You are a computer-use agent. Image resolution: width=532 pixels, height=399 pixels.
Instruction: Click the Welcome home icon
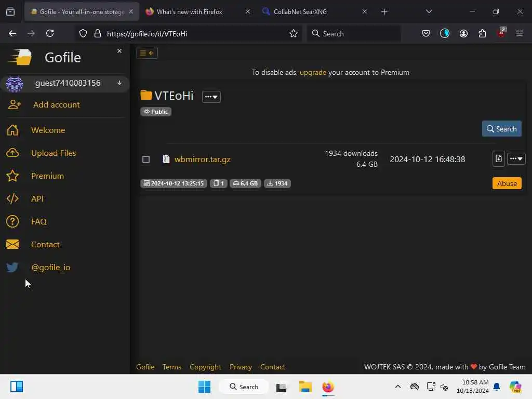point(12,130)
